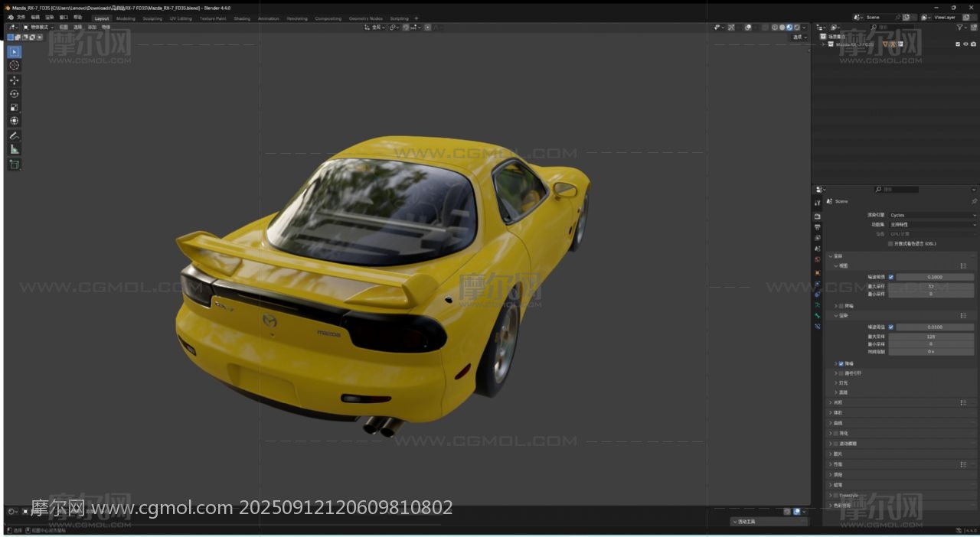Open the Help menu

[x=77, y=18]
